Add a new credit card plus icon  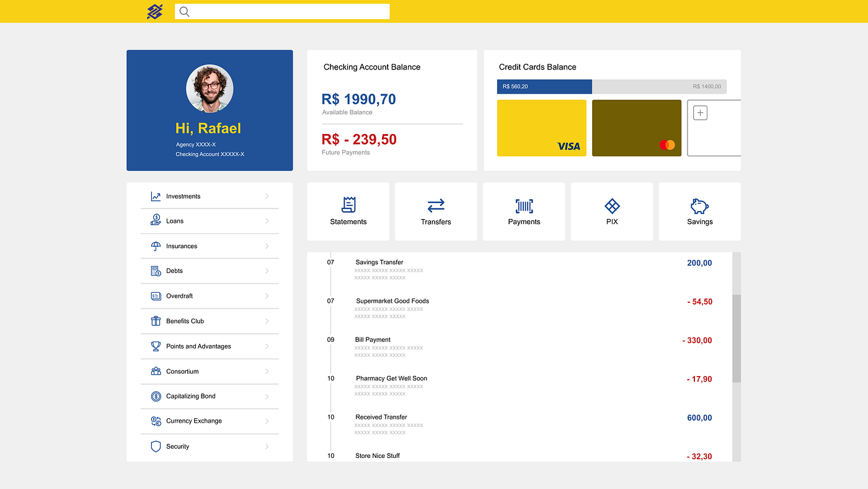[700, 113]
